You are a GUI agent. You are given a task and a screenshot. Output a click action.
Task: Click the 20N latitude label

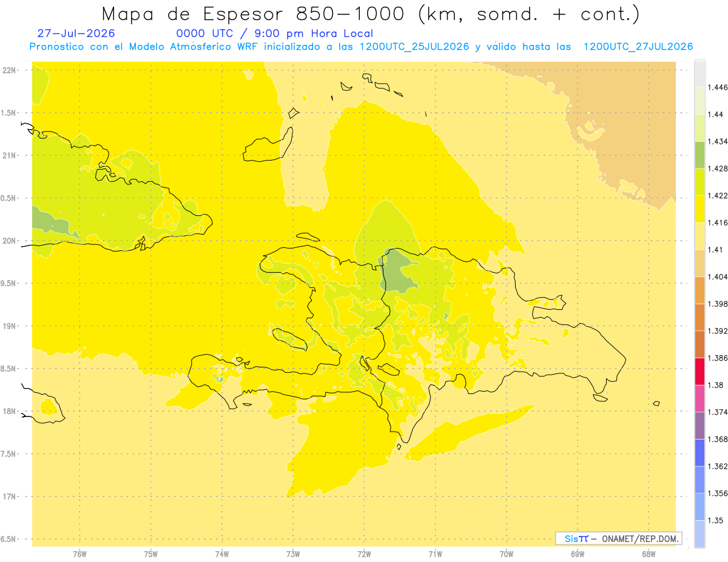tap(9, 241)
